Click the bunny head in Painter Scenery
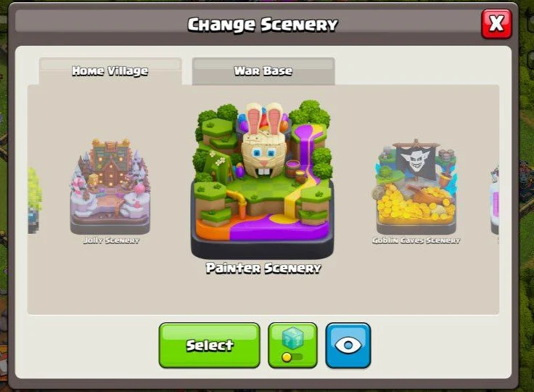 (x=264, y=142)
